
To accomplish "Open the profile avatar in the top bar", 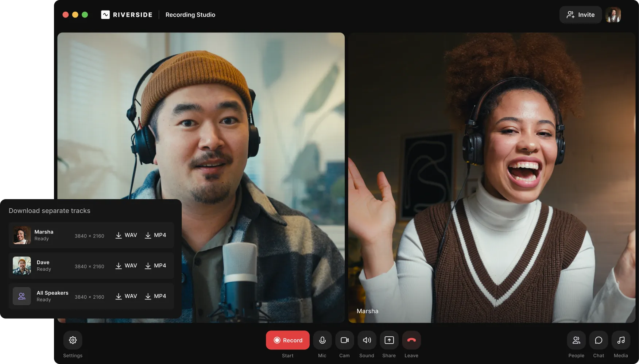I will [613, 15].
